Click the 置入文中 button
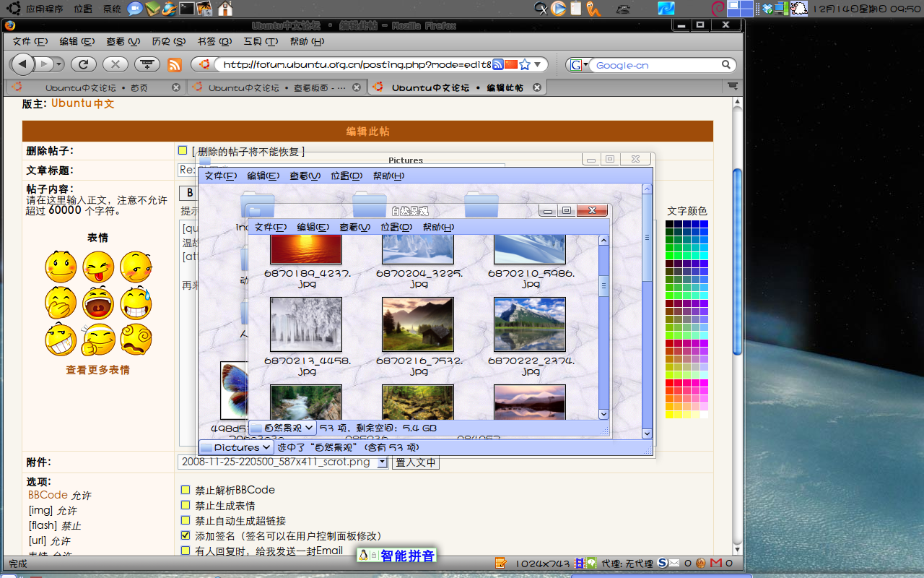 416,462
